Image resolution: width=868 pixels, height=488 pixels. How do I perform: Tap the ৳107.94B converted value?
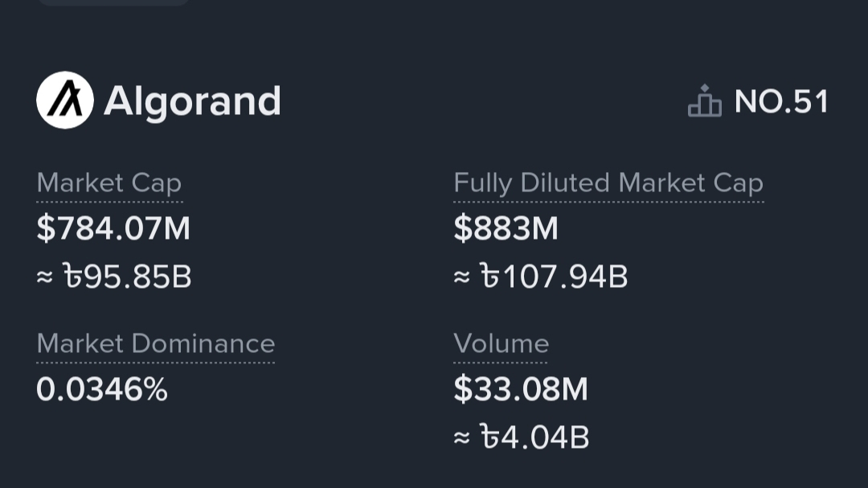554,277
